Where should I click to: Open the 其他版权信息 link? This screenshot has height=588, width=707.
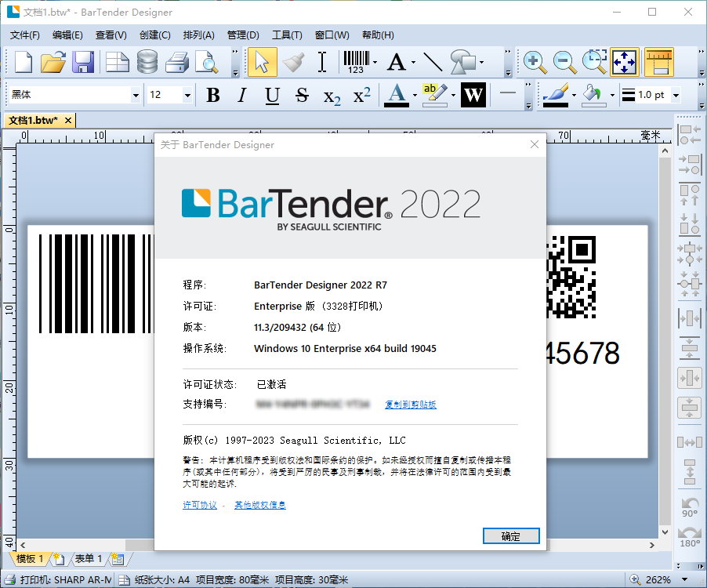click(260, 505)
